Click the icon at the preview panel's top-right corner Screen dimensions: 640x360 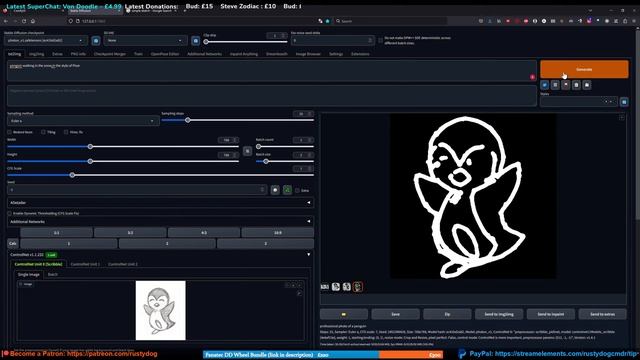pyautogui.click(x=622, y=118)
